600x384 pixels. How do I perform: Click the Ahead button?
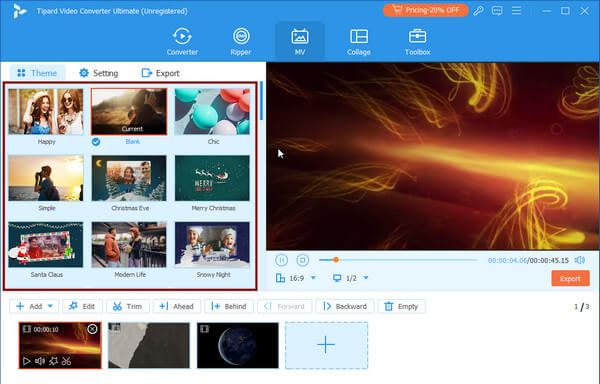click(176, 306)
